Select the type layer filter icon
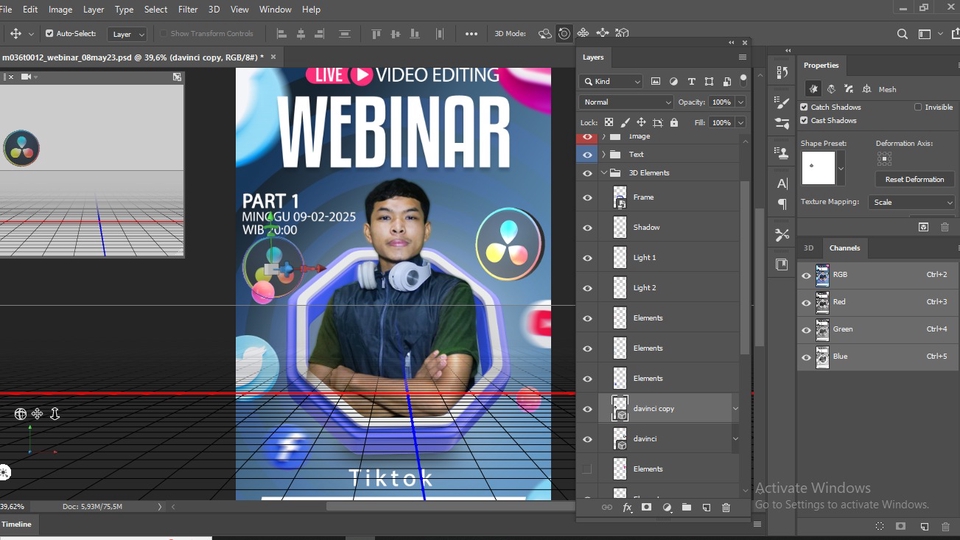 coord(691,82)
